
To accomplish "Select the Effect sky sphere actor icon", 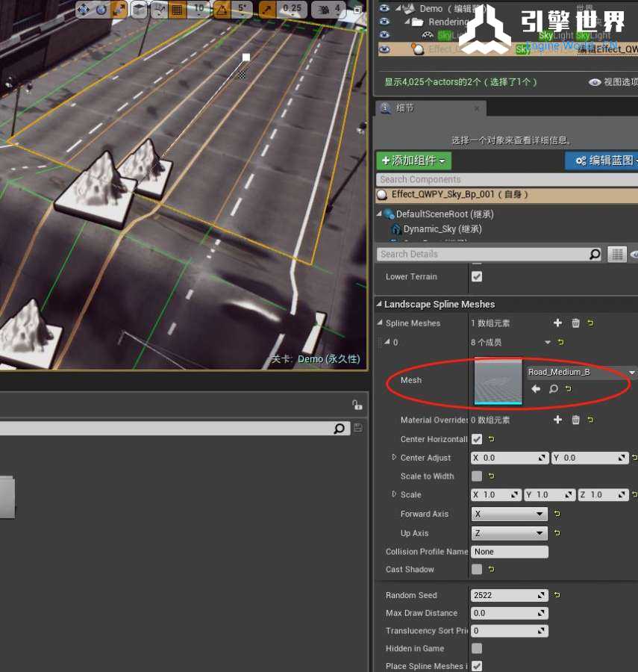I will point(417,49).
